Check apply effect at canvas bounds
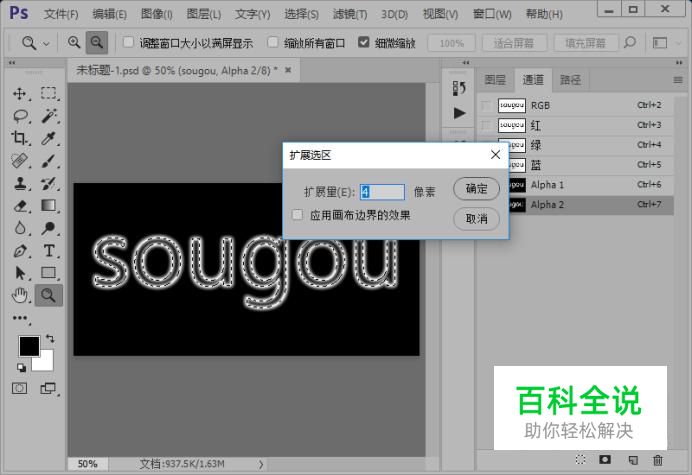The width and height of the screenshot is (692, 475). tap(298, 215)
